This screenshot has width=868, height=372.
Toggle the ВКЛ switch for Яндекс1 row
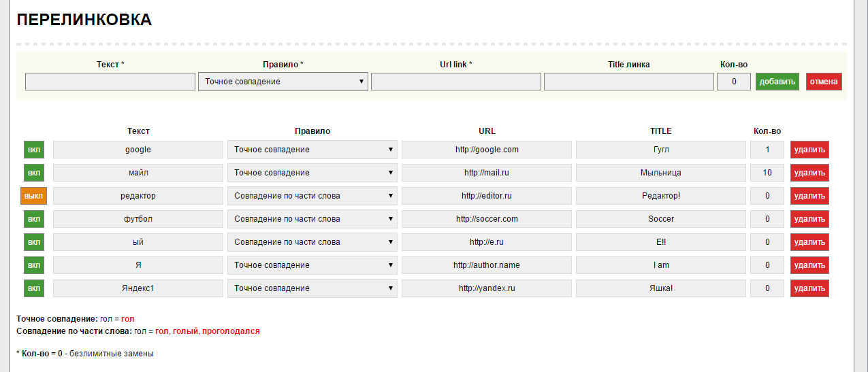point(34,288)
